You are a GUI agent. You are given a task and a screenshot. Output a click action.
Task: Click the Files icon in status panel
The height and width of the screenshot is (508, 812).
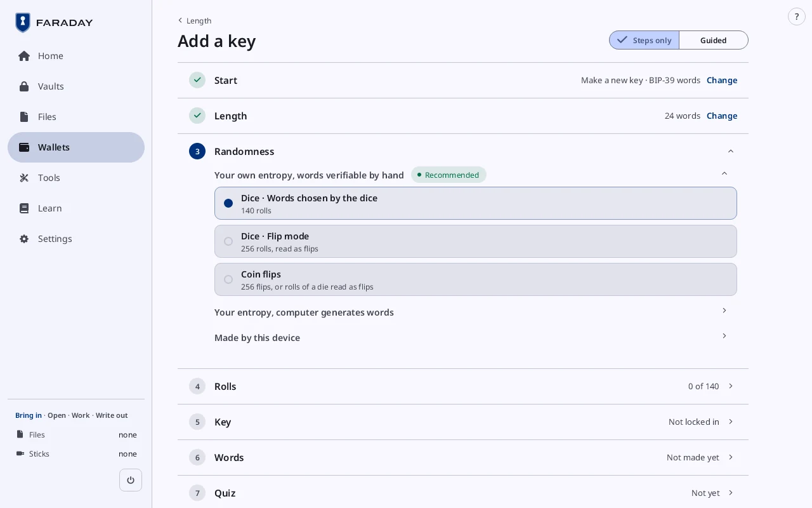tap(20, 434)
